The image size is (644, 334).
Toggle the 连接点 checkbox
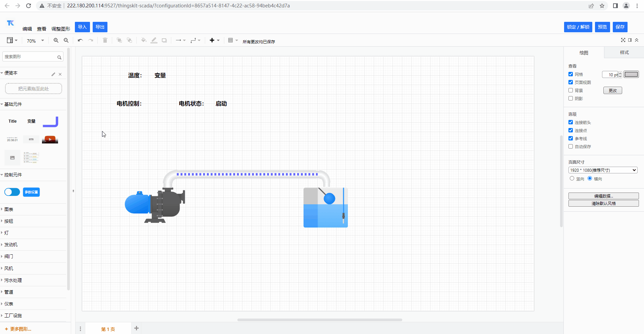pos(570,130)
